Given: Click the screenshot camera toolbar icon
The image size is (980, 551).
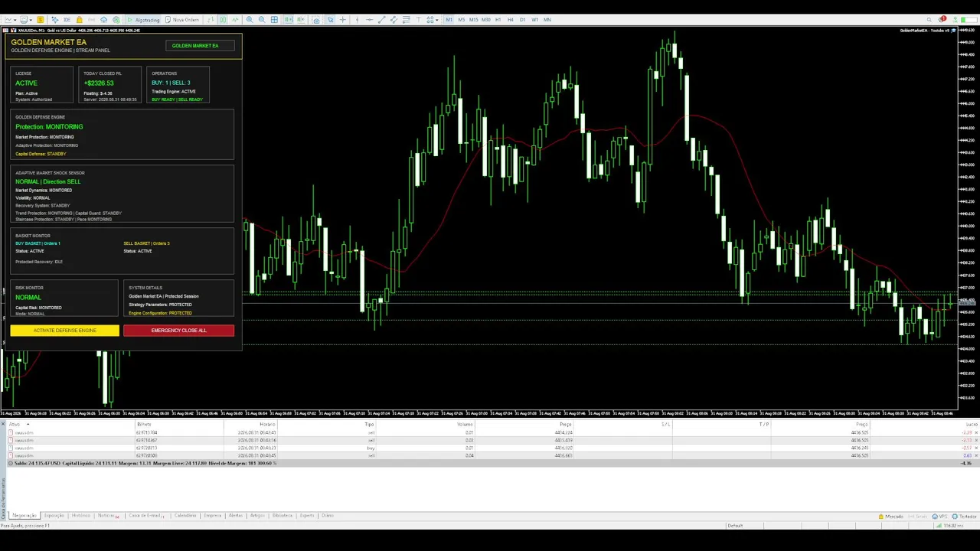Looking at the screenshot, I should click(316, 19).
